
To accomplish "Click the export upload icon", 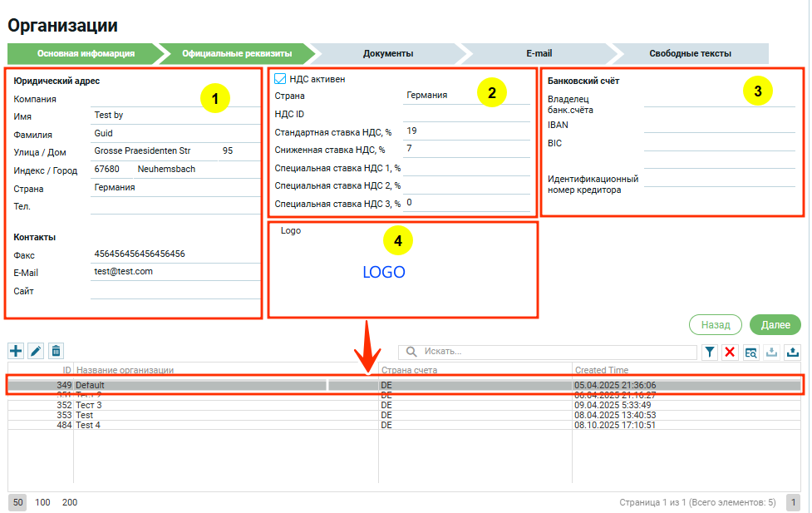I will [x=792, y=353].
